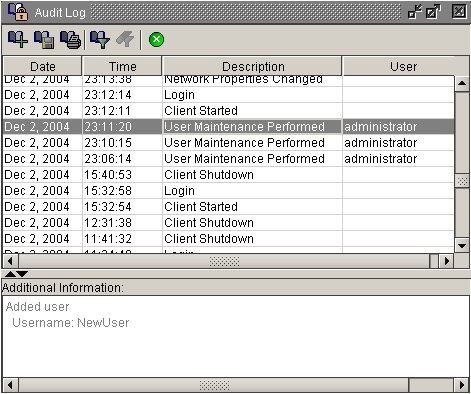Viewport: 471px width, 394px height.
Task: Click Additional Information horizontal scrollbar thumb
Action: pyautogui.click(x=214, y=385)
